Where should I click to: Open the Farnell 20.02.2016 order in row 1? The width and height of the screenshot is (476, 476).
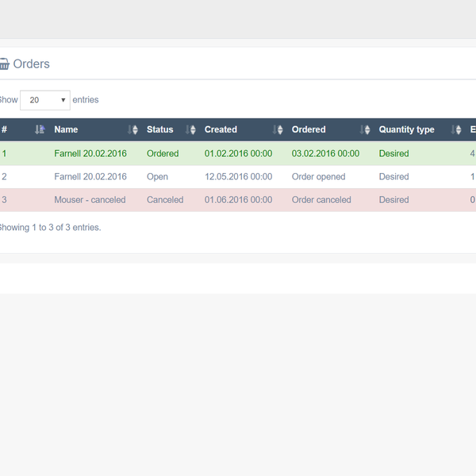pyautogui.click(x=90, y=154)
